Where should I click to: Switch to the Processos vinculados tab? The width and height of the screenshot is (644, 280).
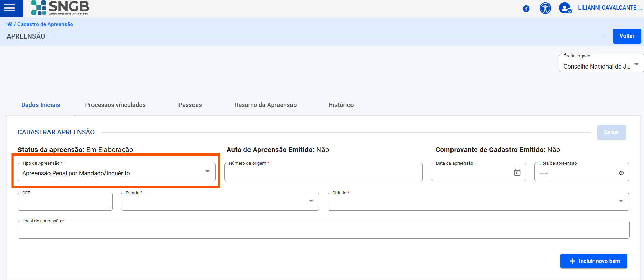pos(115,105)
